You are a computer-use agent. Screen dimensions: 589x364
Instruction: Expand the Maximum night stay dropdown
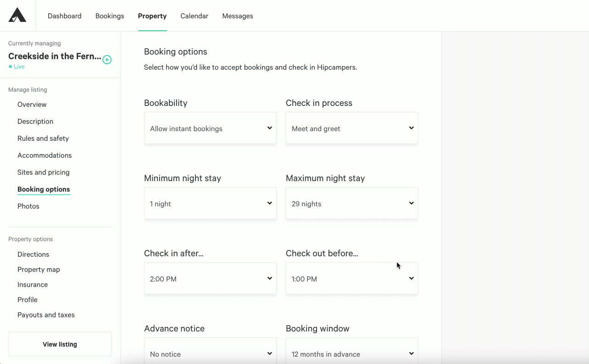click(352, 204)
